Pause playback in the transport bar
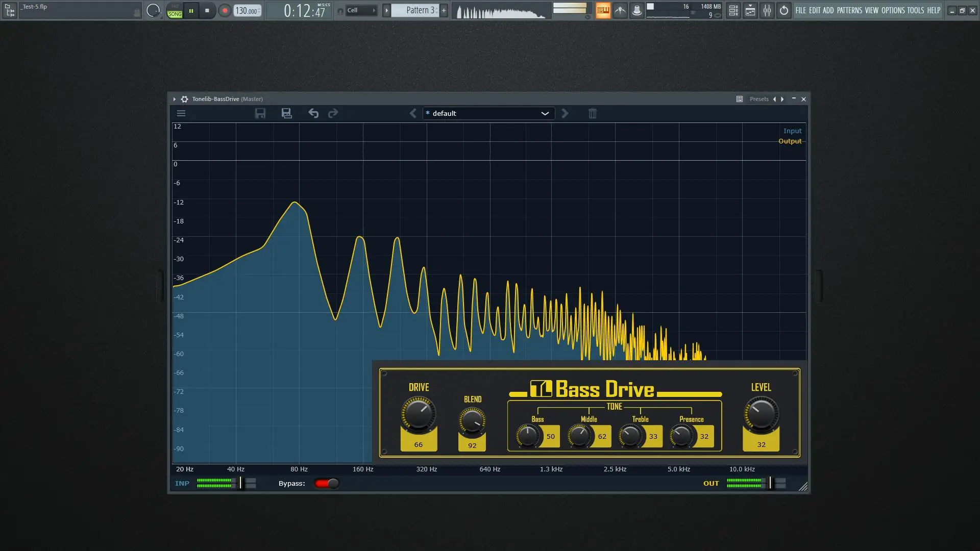Viewport: 980px width, 551px height. click(191, 10)
